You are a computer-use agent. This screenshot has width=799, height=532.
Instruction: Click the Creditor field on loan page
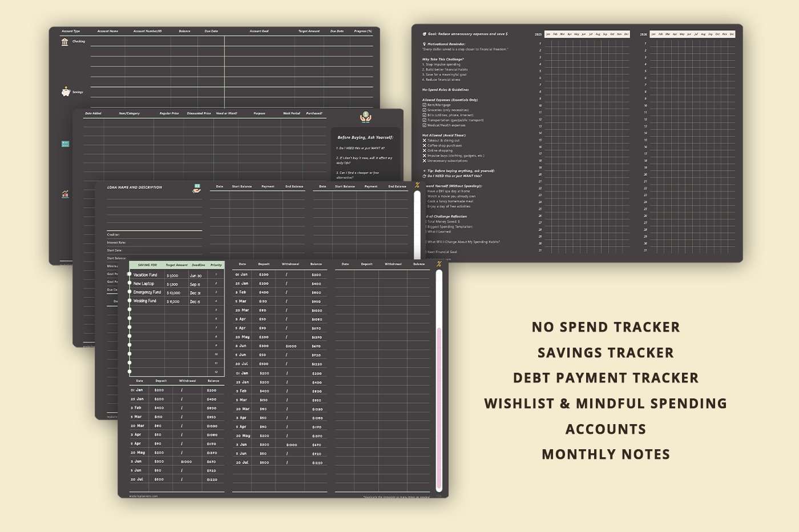(x=154, y=235)
